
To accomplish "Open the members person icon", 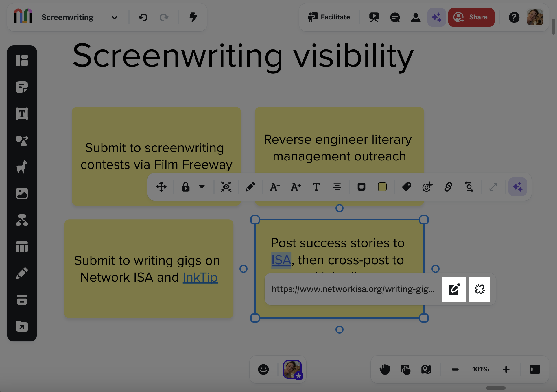I will (x=416, y=17).
